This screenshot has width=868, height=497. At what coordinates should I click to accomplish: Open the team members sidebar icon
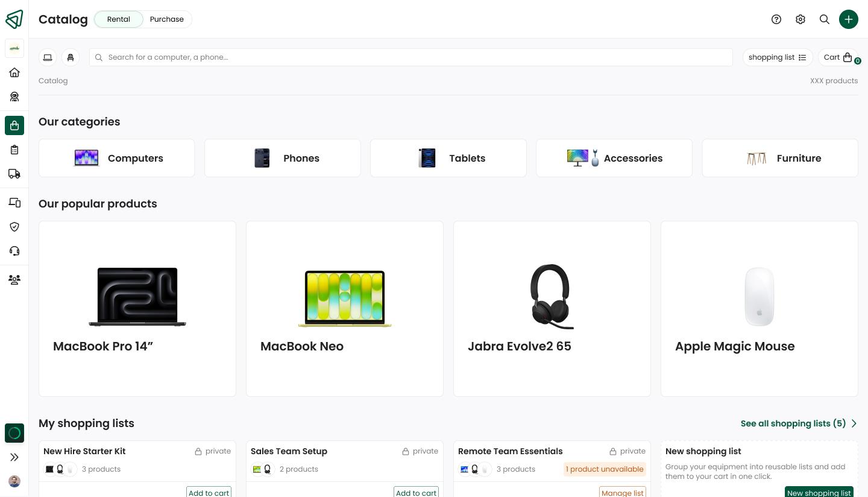click(14, 280)
